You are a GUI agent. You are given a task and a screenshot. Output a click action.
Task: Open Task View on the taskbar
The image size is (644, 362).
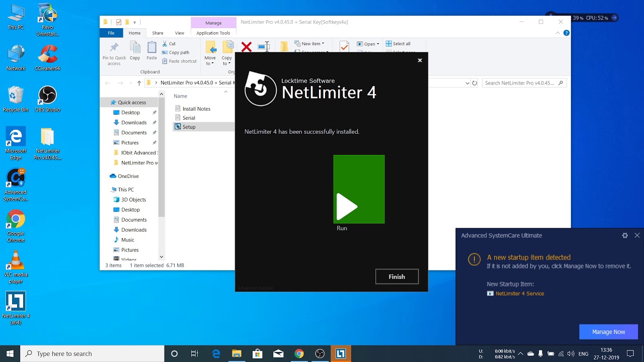point(195,354)
